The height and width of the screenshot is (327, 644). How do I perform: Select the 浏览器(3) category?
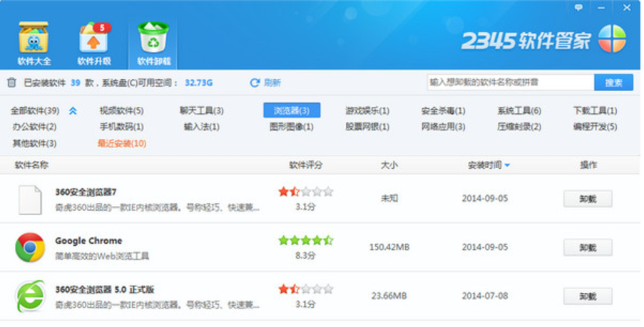pyautogui.click(x=292, y=110)
